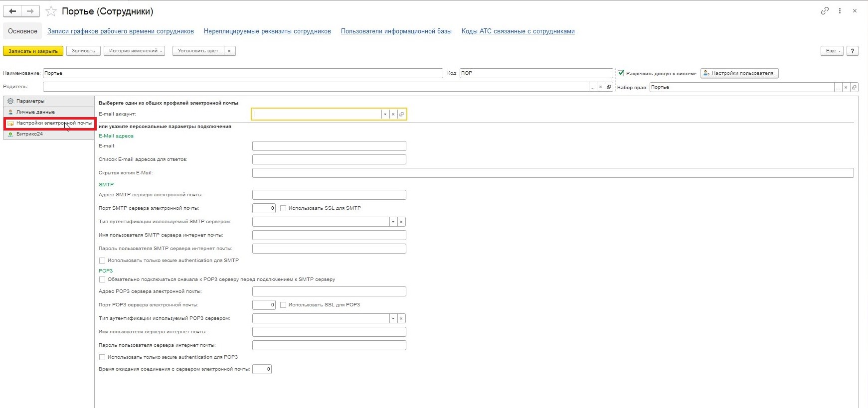Click Адрес SMTP сервера input field

click(329, 195)
